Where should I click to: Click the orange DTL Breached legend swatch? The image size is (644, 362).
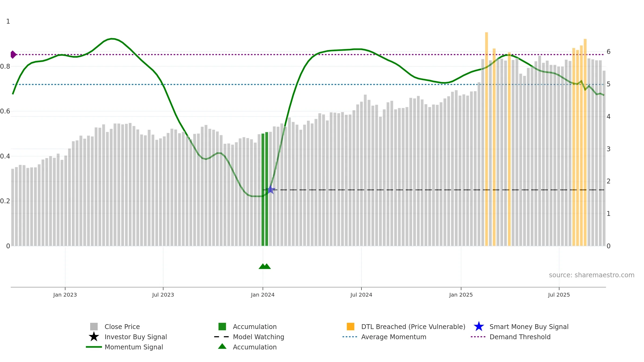[x=350, y=327]
